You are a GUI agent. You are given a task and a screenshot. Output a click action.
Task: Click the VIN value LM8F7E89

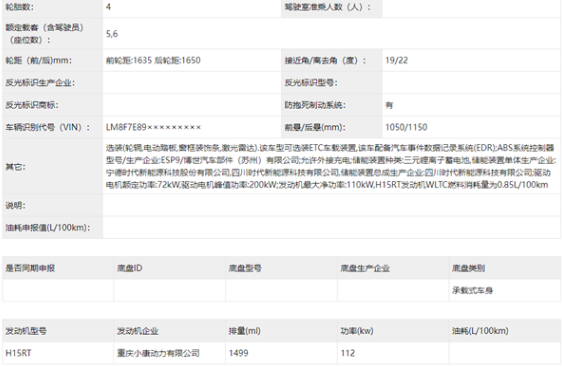(x=153, y=127)
